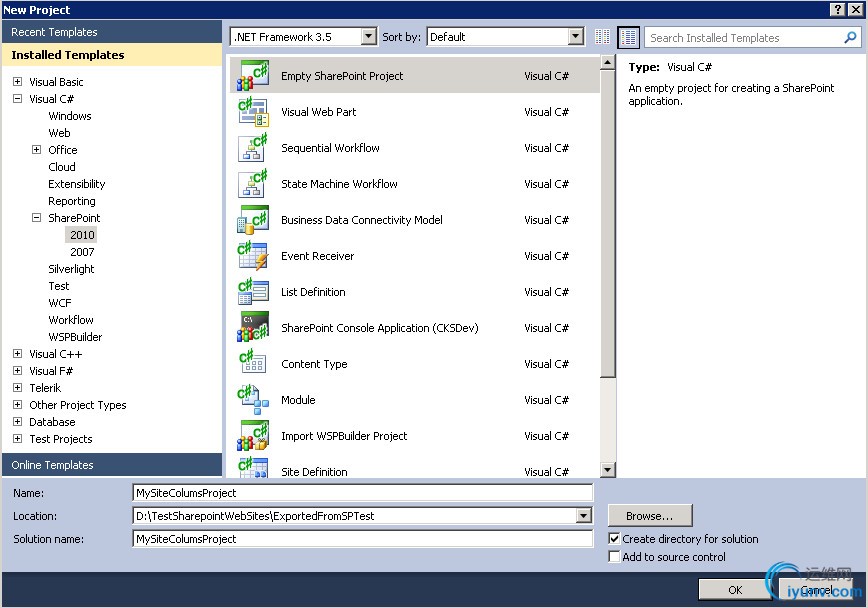868x608 pixels.
Task: Confirm with the OK button
Action: 735,590
